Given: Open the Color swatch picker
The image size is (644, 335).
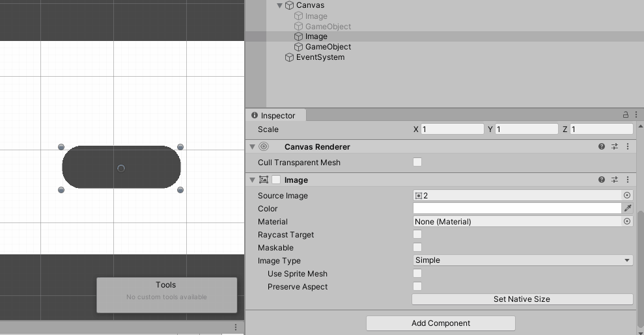Looking at the screenshot, I should 517,208.
